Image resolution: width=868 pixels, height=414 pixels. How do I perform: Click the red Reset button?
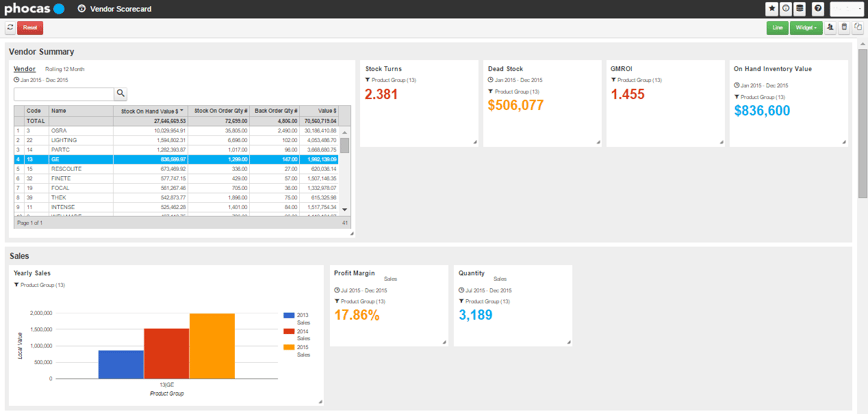point(30,28)
